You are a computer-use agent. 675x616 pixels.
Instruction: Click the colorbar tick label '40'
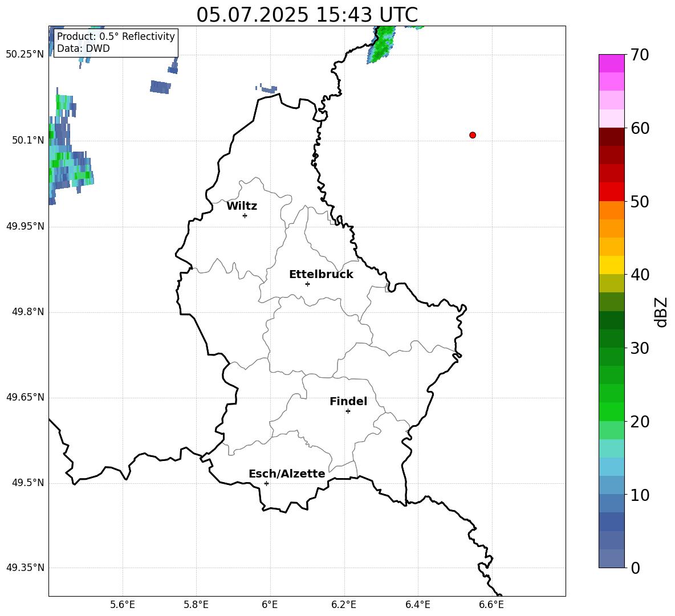click(639, 275)
